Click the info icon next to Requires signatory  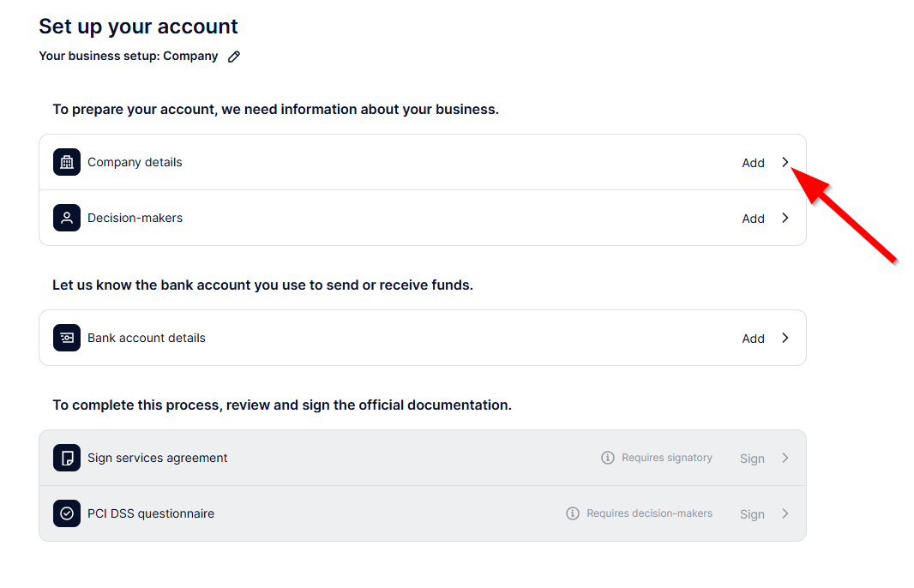click(x=608, y=458)
